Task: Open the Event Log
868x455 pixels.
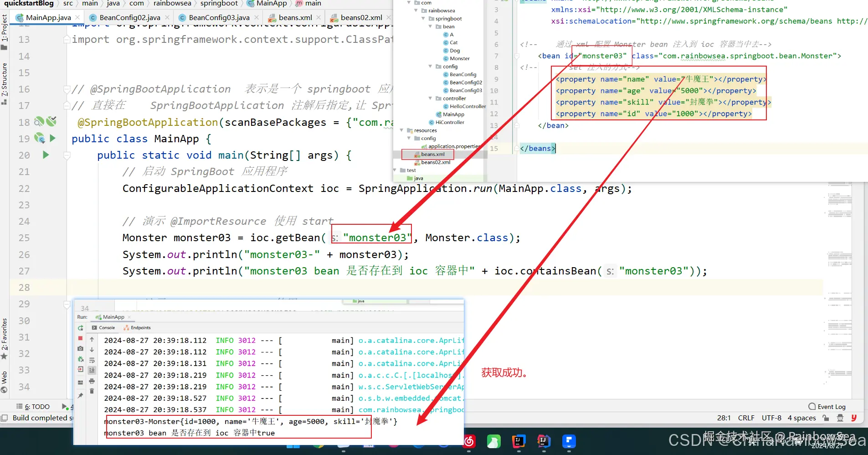Action: tap(827, 407)
